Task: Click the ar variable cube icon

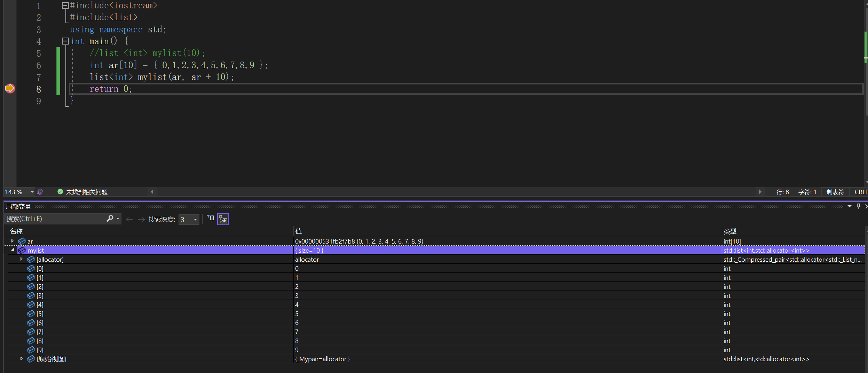Action: [22, 241]
